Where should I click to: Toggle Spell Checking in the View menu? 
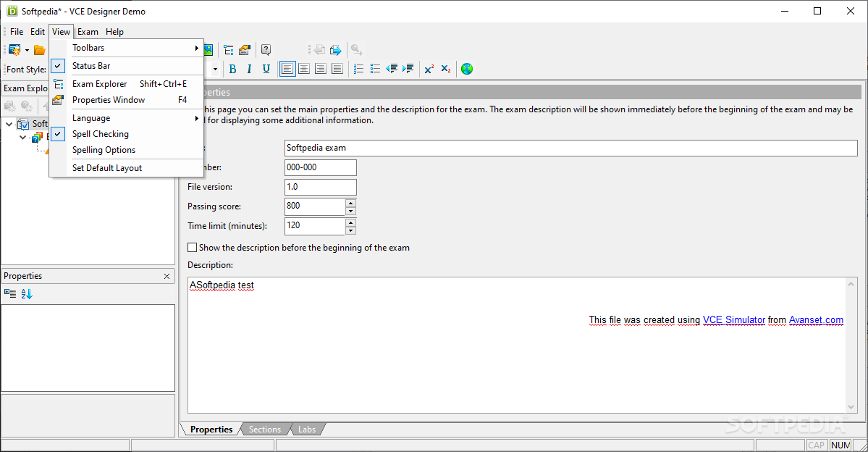(x=127, y=134)
